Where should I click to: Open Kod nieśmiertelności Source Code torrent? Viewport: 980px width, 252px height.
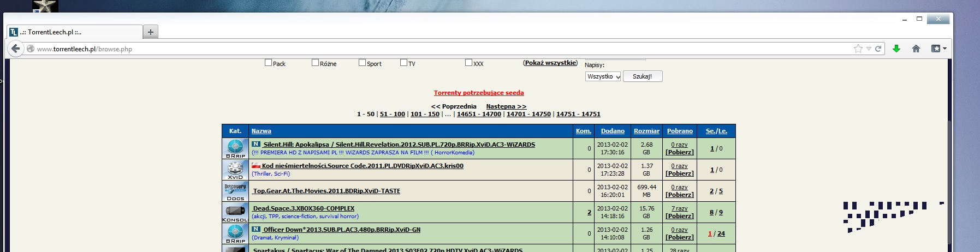click(x=362, y=166)
